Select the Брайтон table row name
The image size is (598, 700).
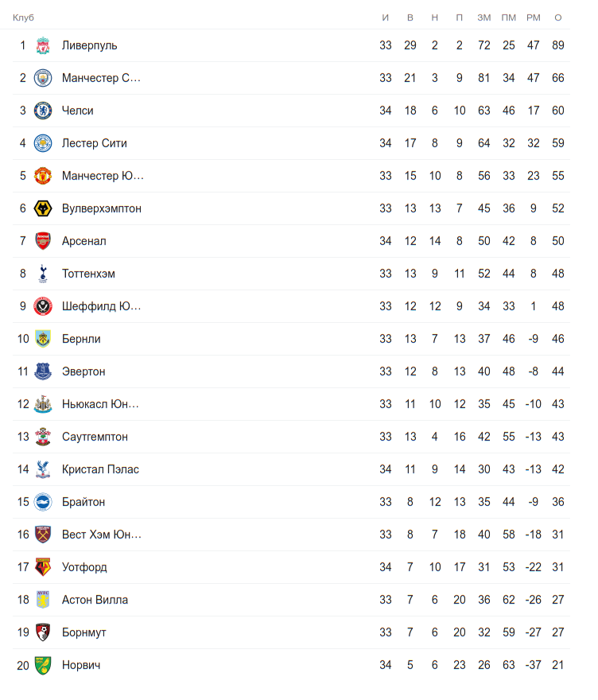coord(83,502)
